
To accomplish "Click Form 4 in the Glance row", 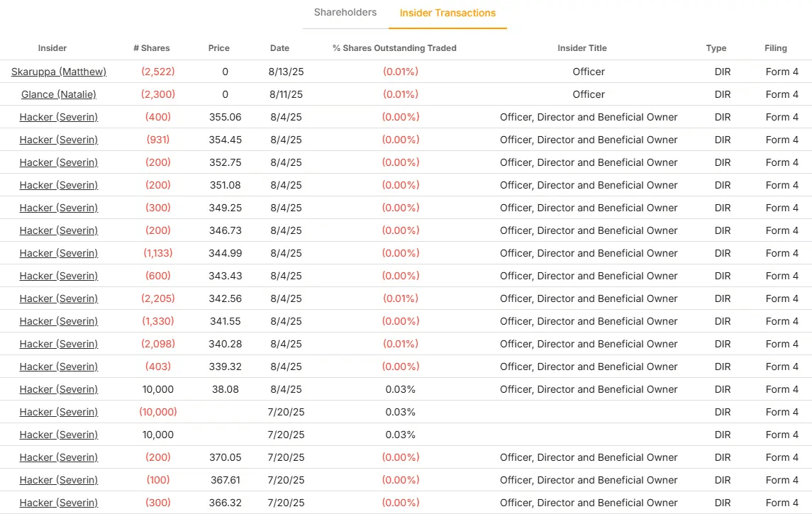I will point(782,94).
